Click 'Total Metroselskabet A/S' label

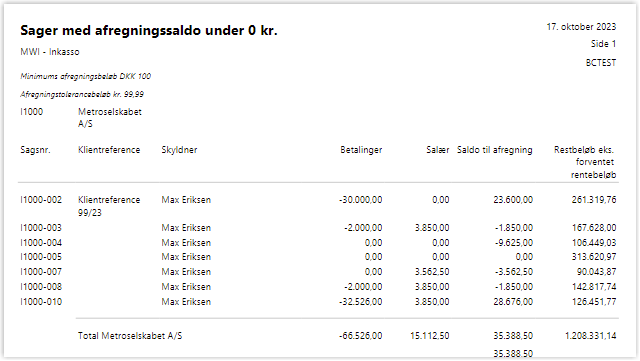pos(130,336)
